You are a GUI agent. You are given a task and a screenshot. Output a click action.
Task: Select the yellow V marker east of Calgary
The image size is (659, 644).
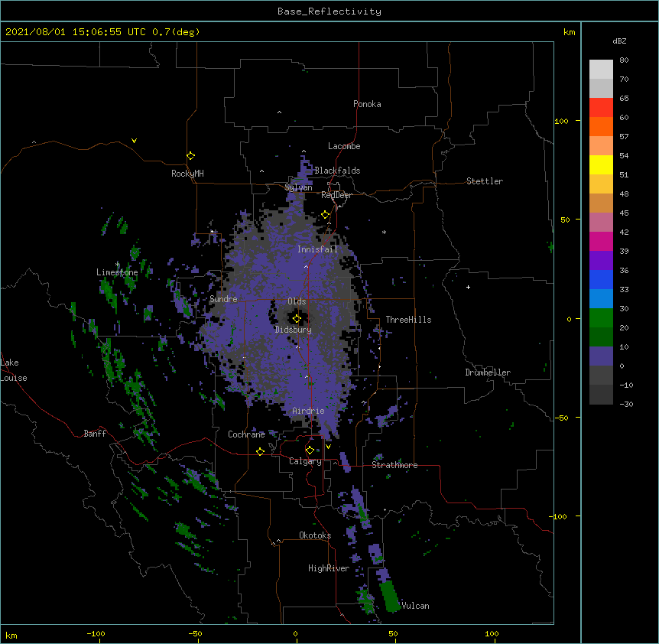(x=328, y=447)
